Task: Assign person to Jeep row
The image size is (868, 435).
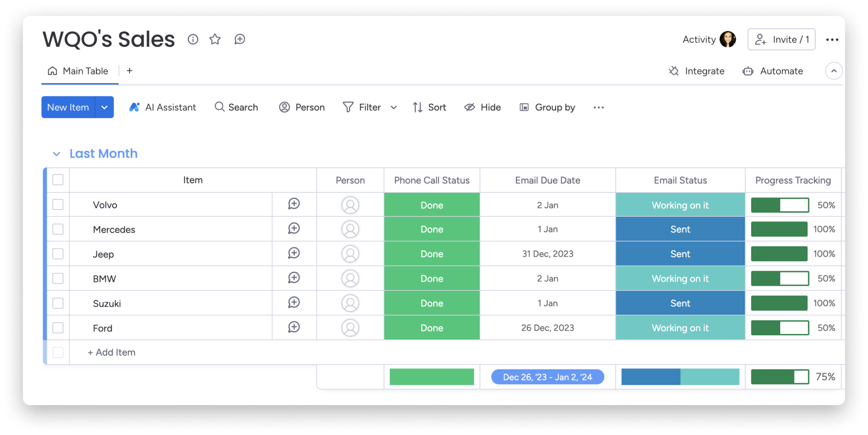Action: [x=350, y=254]
